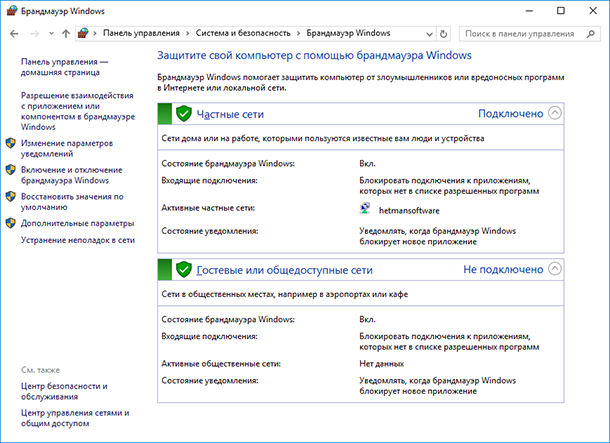This screenshot has width=610, height=443.
Task: Collapse the 'Частные сети' section chevron
Action: tap(555, 113)
